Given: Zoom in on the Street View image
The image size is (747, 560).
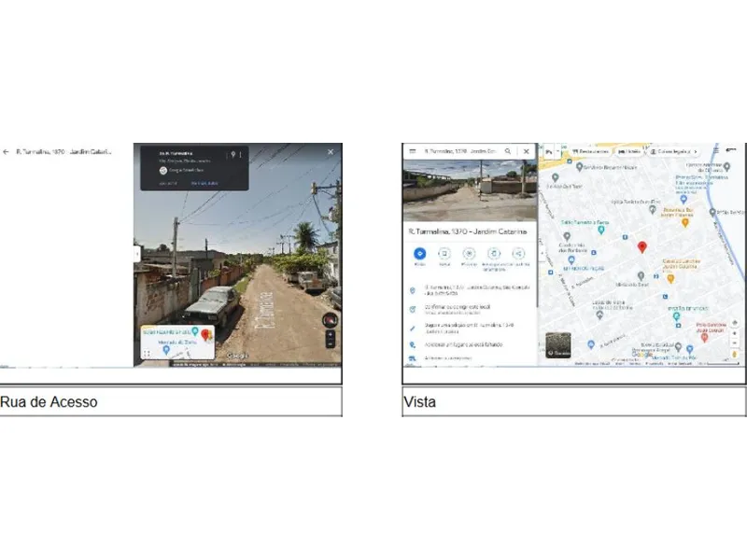Looking at the screenshot, I should click(x=330, y=334).
